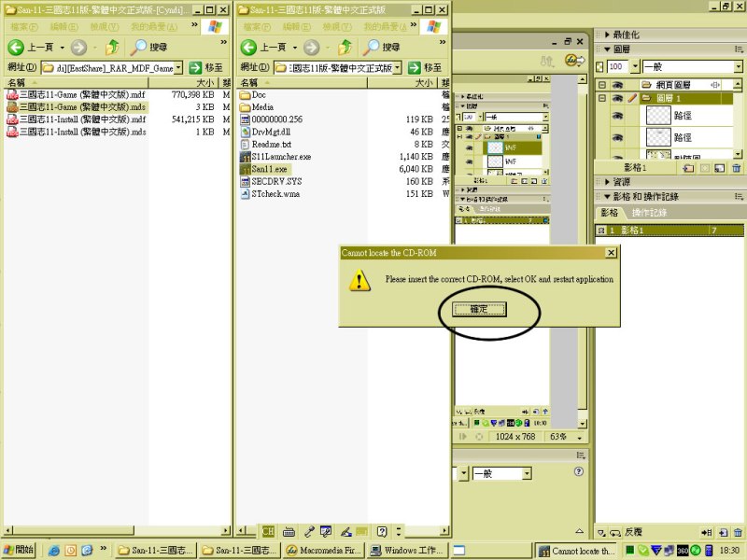
Task: Open the back history dropdown arrow in right Explorer
Action: point(294,48)
